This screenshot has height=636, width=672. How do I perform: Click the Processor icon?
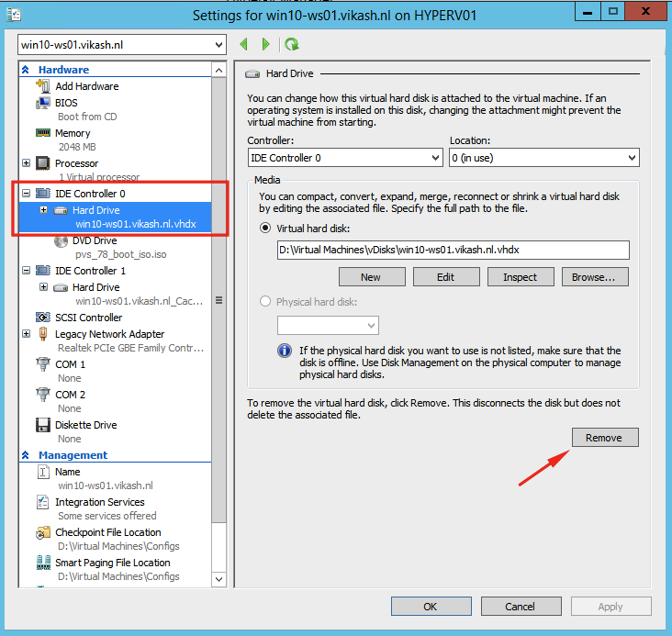[x=43, y=163]
